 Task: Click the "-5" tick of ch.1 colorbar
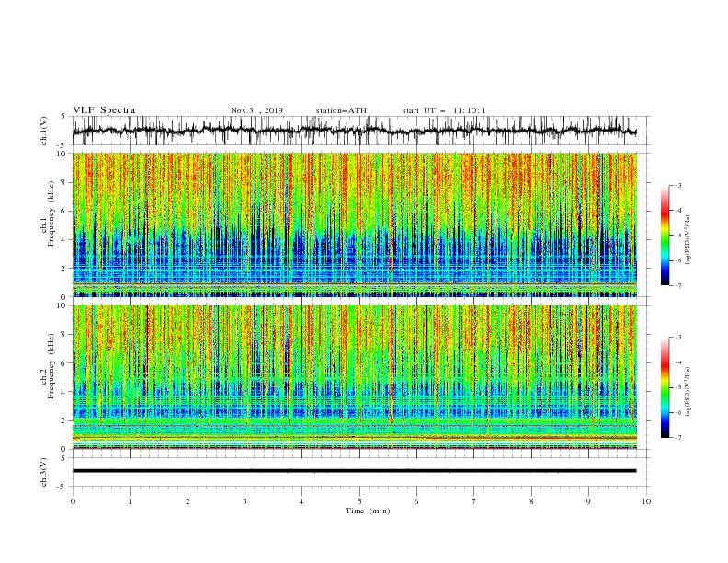(678, 236)
